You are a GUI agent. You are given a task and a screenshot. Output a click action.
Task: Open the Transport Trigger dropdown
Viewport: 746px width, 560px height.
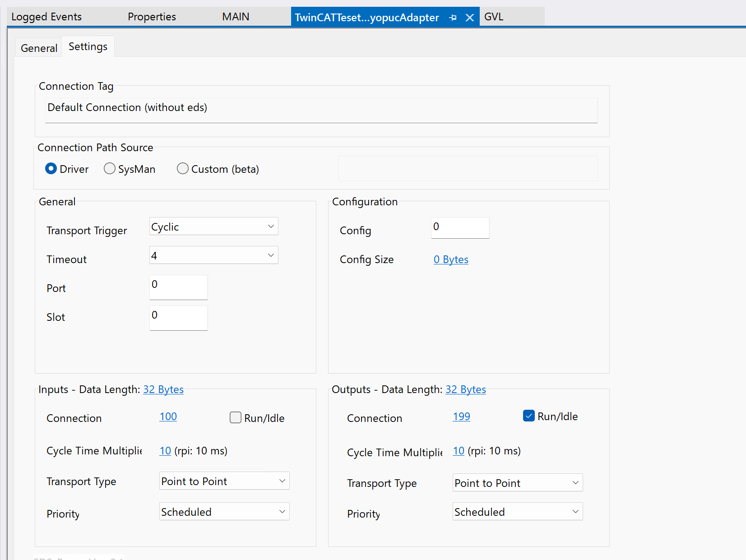pyautogui.click(x=213, y=227)
